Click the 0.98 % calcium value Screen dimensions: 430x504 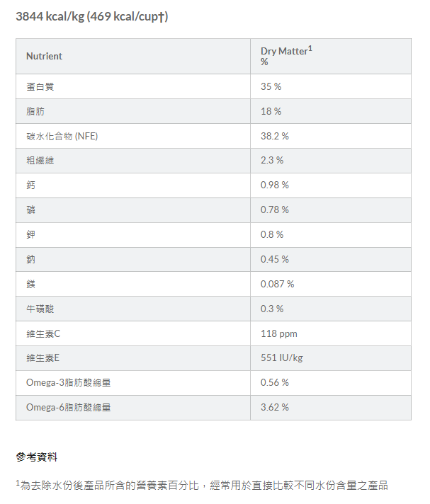click(x=275, y=185)
